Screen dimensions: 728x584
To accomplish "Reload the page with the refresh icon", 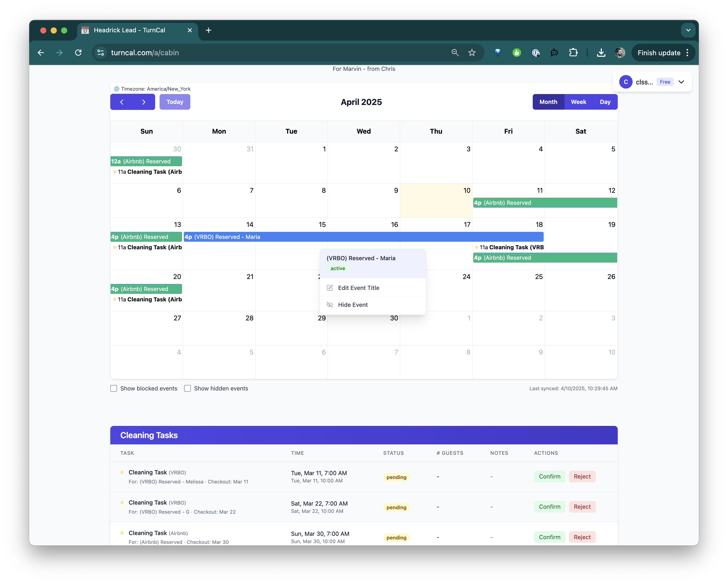I will click(x=78, y=53).
